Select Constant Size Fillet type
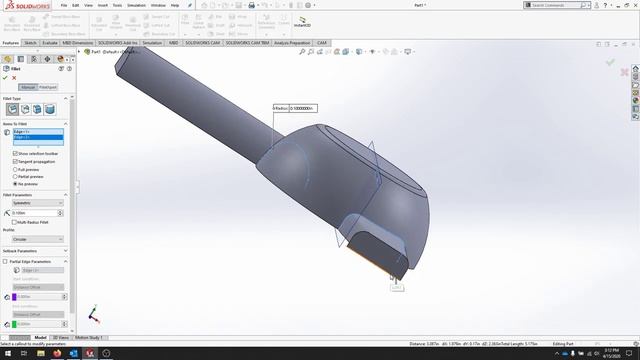The height and width of the screenshot is (360, 640). click(x=12, y=109)
